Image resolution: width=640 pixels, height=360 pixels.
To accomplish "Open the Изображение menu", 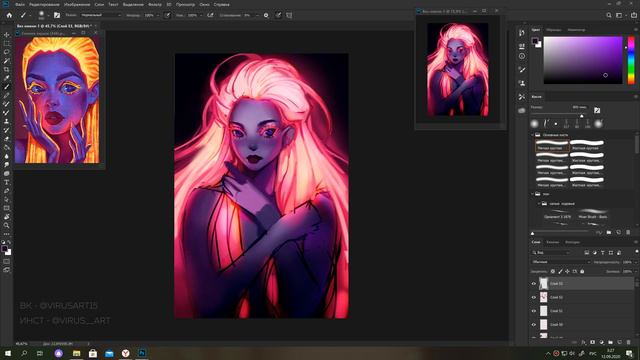I will click(x=77, y=4).
